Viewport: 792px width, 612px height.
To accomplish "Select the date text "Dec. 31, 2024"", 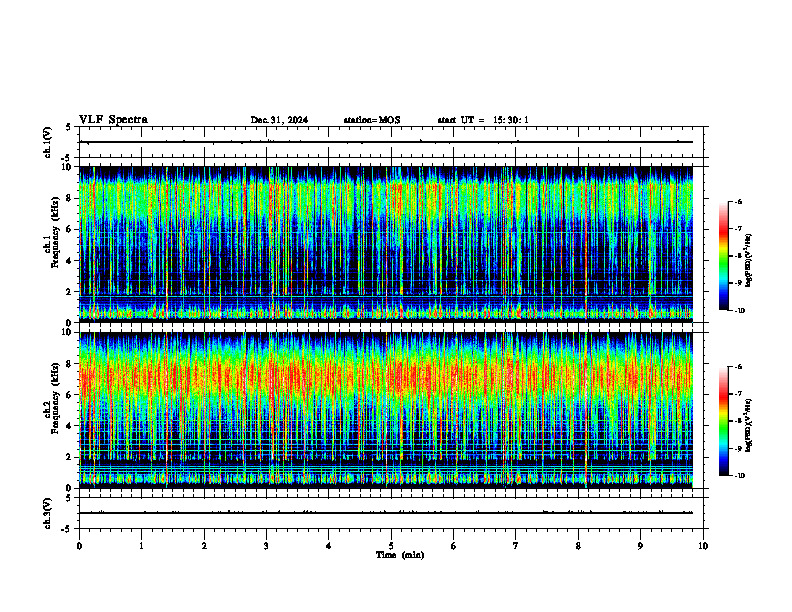I will (x=279, y=120).
